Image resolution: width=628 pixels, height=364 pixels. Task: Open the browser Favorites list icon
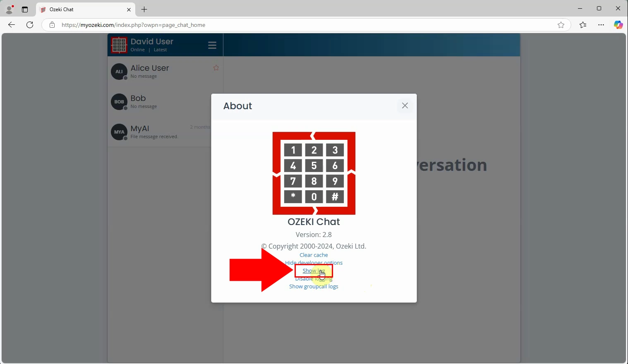coord(583,25)
